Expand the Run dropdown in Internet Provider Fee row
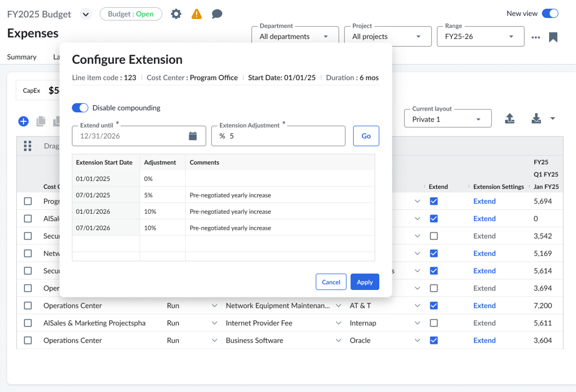The height and width of the screenshot is (392, 576). 215,323
